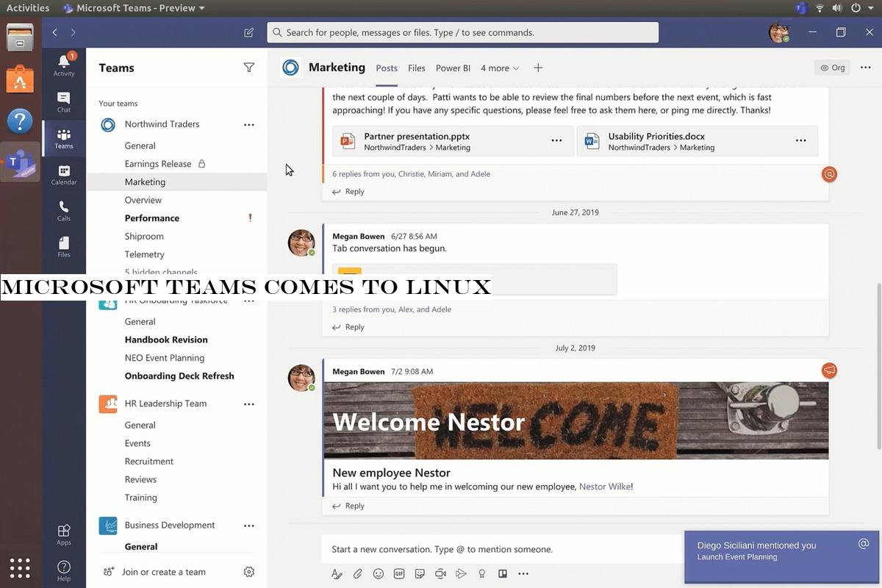This screenshot has width=882, height=588.
Task: Start a Meet now video call
Action: (440, 574)
